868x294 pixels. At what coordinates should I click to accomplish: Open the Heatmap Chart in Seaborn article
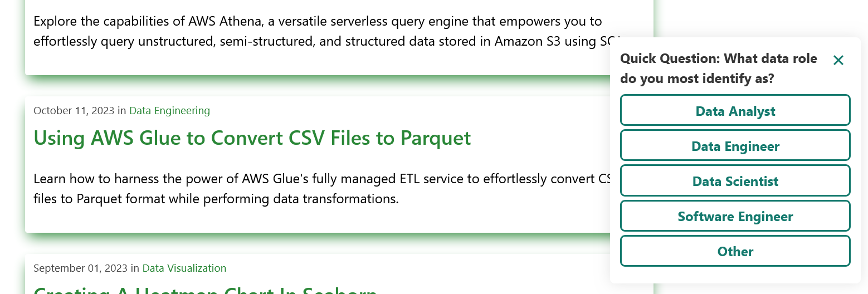click(205, 290)
